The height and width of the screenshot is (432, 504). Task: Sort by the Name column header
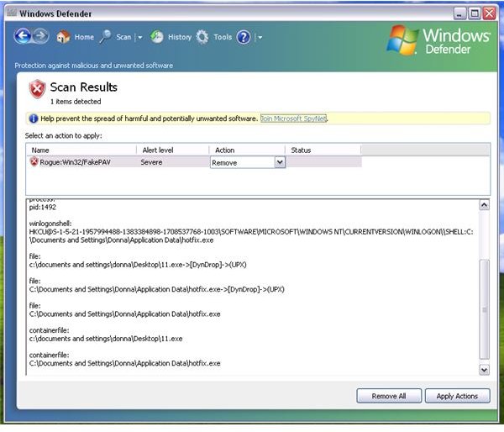pos(82,150)
